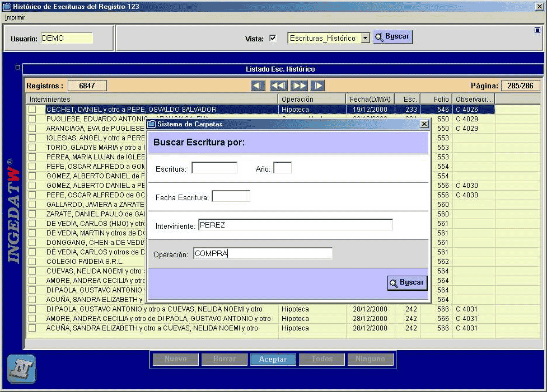
Task: Jump forward several pages with double-right arrow
Action: point(299,86)
